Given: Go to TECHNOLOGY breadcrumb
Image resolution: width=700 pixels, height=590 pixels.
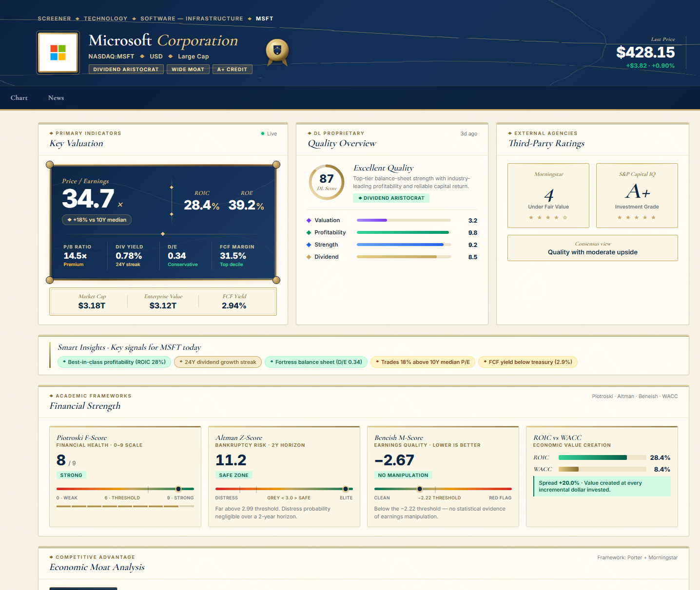Looking at the screenshot, I should [105, 19].
